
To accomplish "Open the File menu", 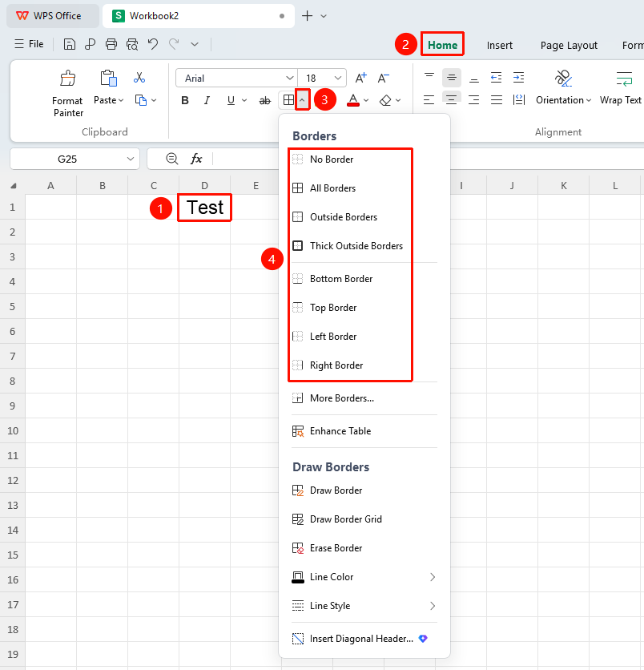I will click(29, 44).
